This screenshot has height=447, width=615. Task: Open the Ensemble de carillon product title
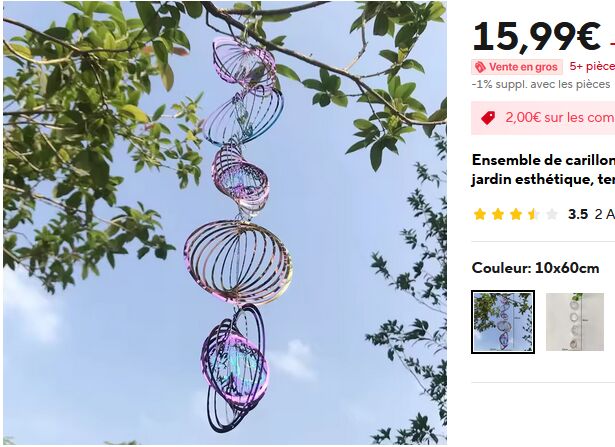[x=543, y=170]
